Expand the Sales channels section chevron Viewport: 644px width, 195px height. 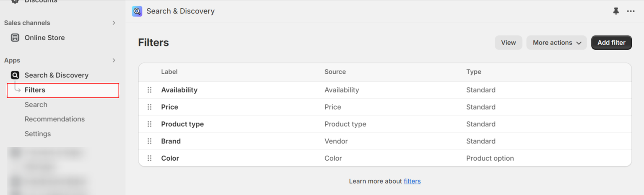point(114,23)
